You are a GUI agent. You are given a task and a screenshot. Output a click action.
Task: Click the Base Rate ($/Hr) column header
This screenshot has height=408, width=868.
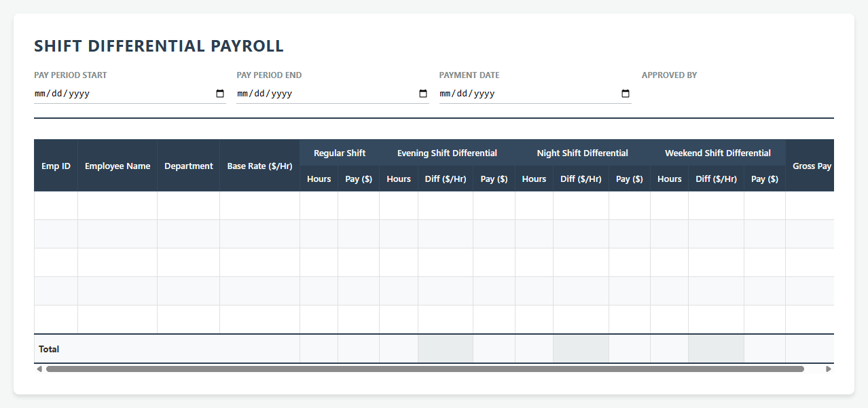pyautogui.click(x=259, y=166)
